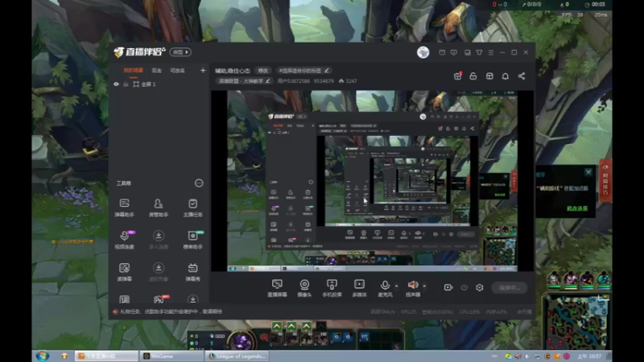Image resolution: width=644 pixels, height=362 pixels.
Task: Click the T-shirt skin icon in the title bar
Action: tap(479, 52)
